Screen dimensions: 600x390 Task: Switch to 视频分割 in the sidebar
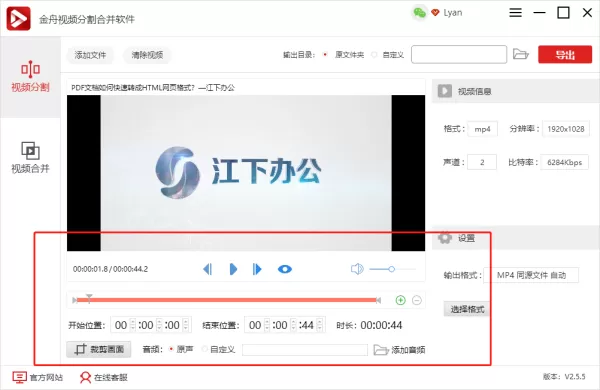coord(30,77)
